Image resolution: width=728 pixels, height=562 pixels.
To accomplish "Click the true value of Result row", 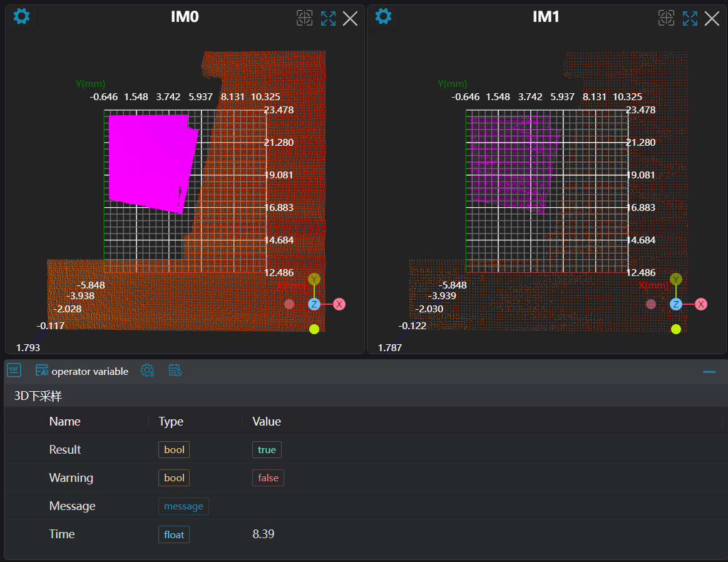I will pyautogui.click(x=267, y=450).
